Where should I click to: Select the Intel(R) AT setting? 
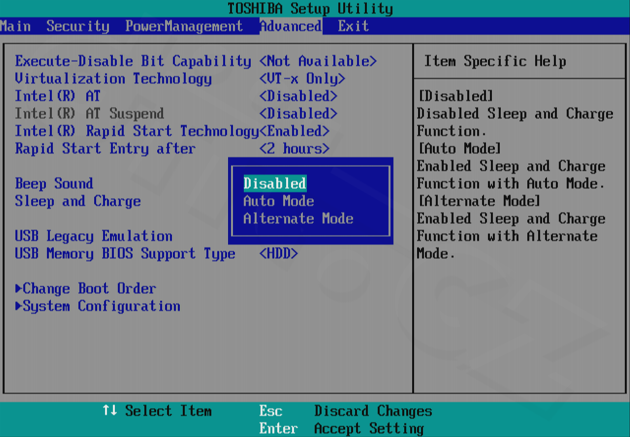(x=57, y=96)
